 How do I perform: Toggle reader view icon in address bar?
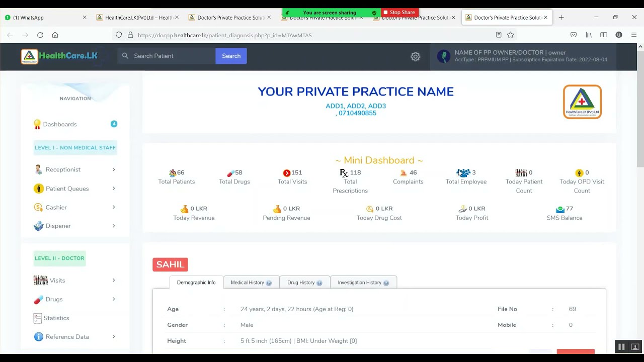tap(499, 35)
